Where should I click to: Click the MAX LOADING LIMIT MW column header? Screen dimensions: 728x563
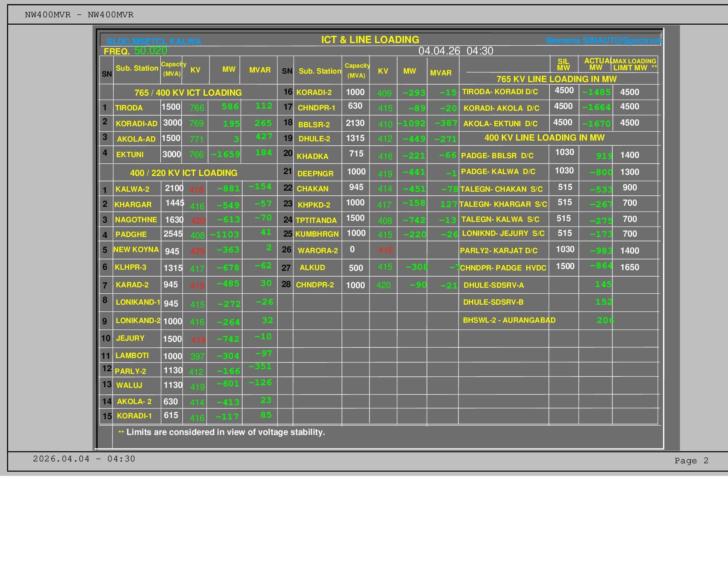pos(634,64)
